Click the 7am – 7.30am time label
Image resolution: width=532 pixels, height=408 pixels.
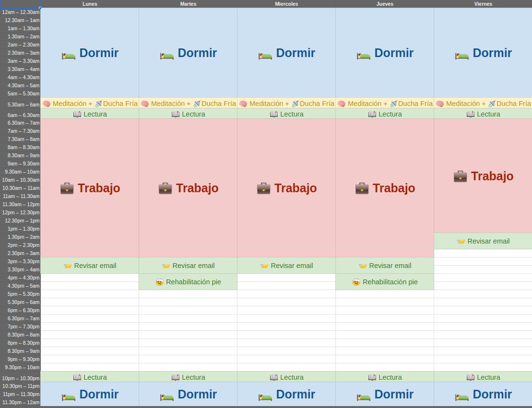(21, 131)
